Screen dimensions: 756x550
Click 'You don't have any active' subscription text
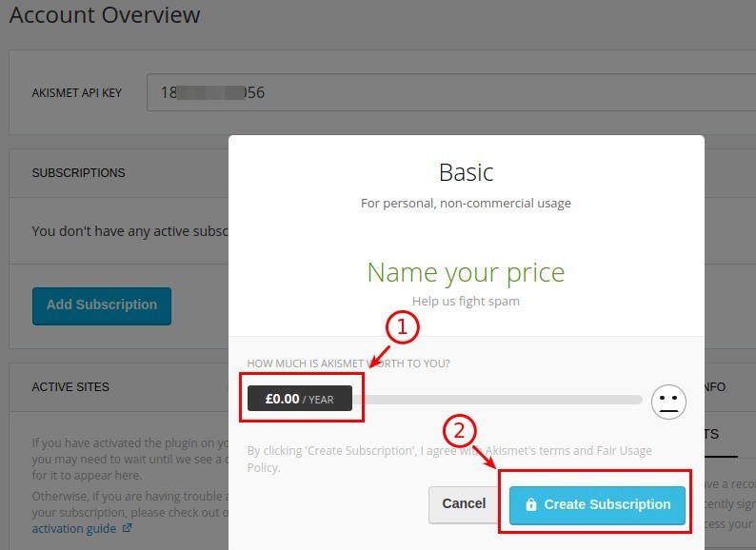(130, 231)
